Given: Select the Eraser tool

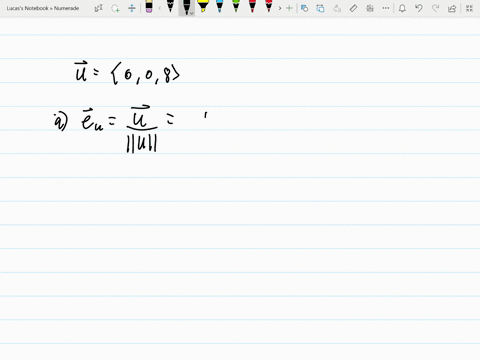Looking at the screenshot, I should 149,7.
